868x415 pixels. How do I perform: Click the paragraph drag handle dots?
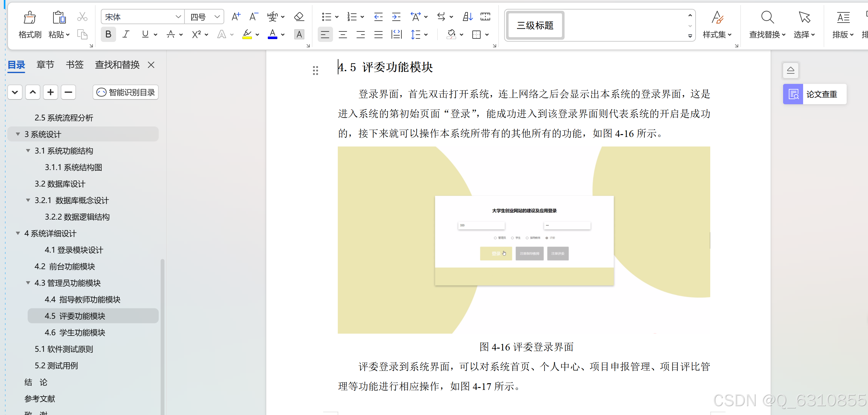316,70
